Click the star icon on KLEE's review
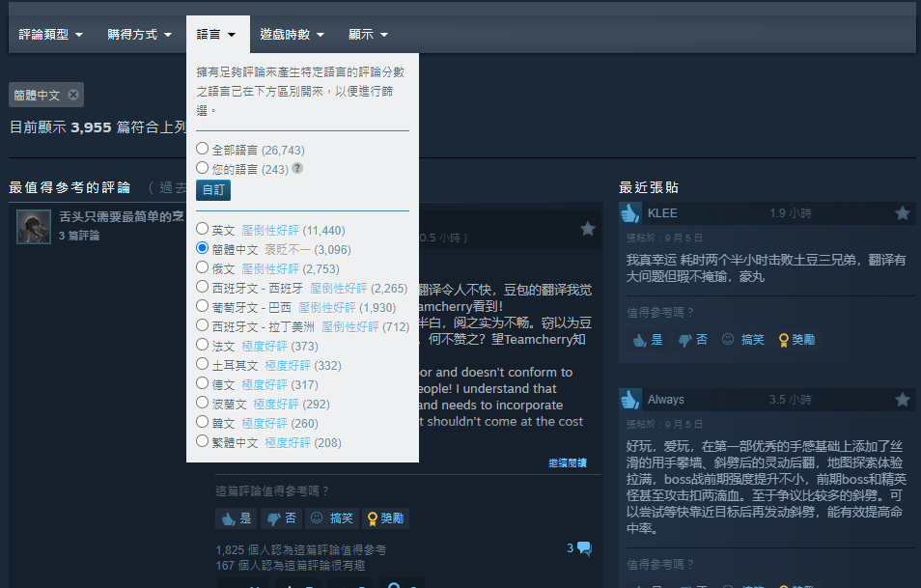921x588 pixels. pos(902,213)
